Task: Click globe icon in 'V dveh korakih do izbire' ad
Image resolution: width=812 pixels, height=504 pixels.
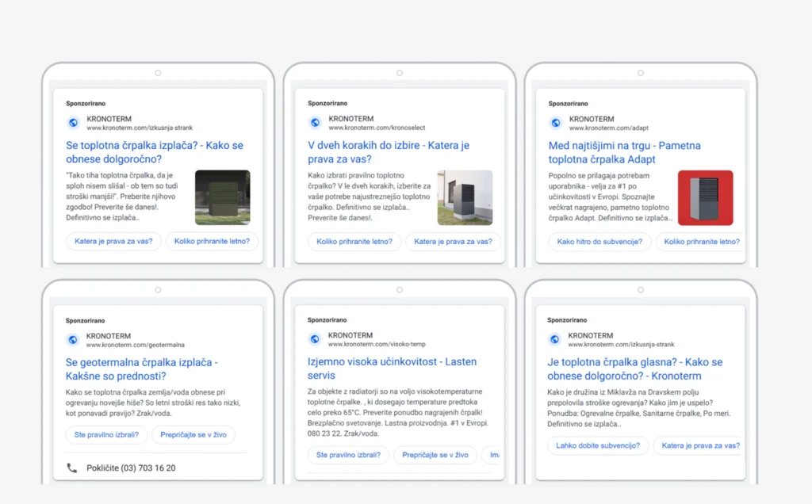Action: [x=315, y=123]
